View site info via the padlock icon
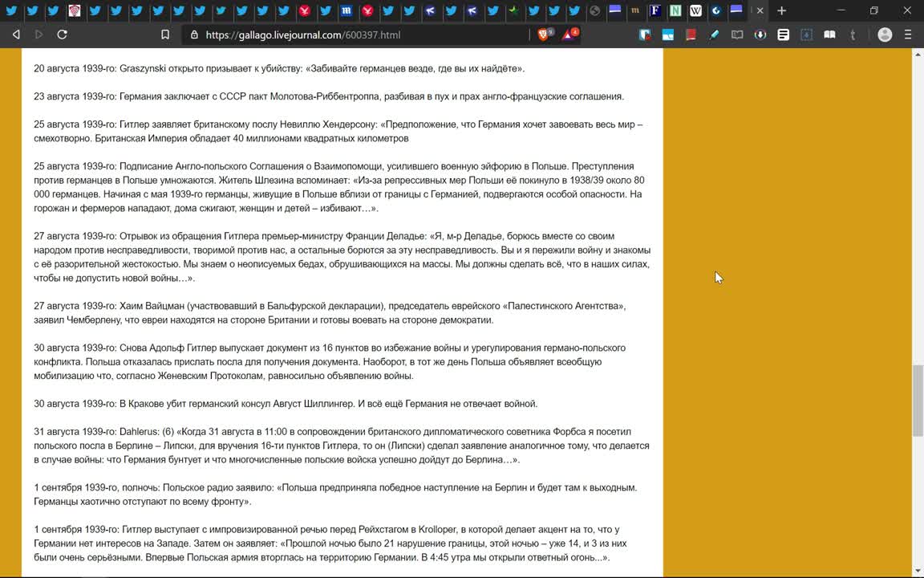Viewport: 924px width, 578px height. coord(194,35)
